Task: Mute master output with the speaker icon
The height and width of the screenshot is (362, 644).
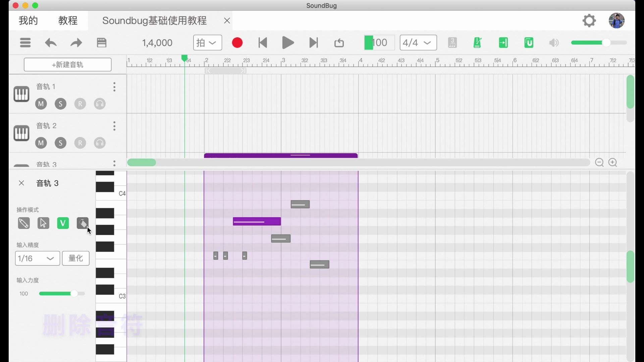Action: (x=554, y=43)
